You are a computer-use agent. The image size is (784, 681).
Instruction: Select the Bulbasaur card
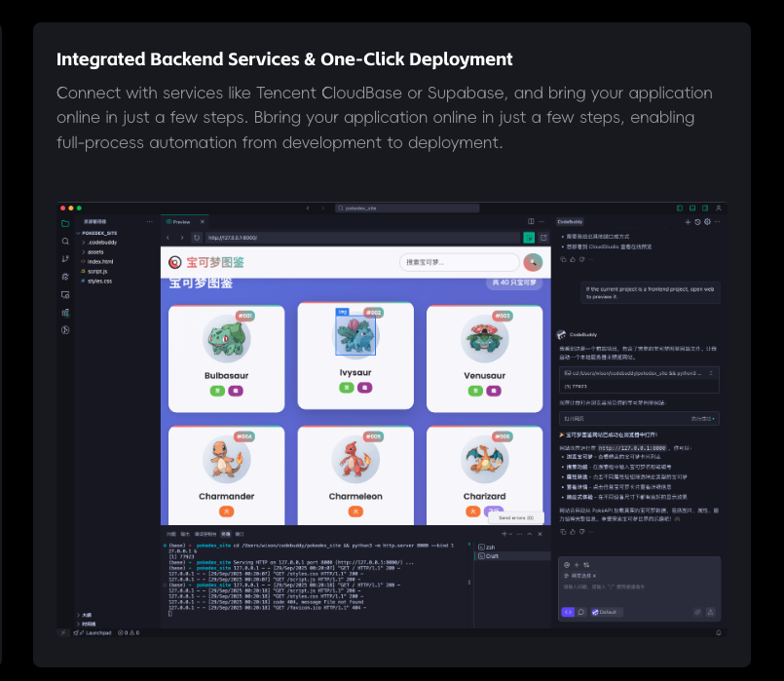(227, 359)
